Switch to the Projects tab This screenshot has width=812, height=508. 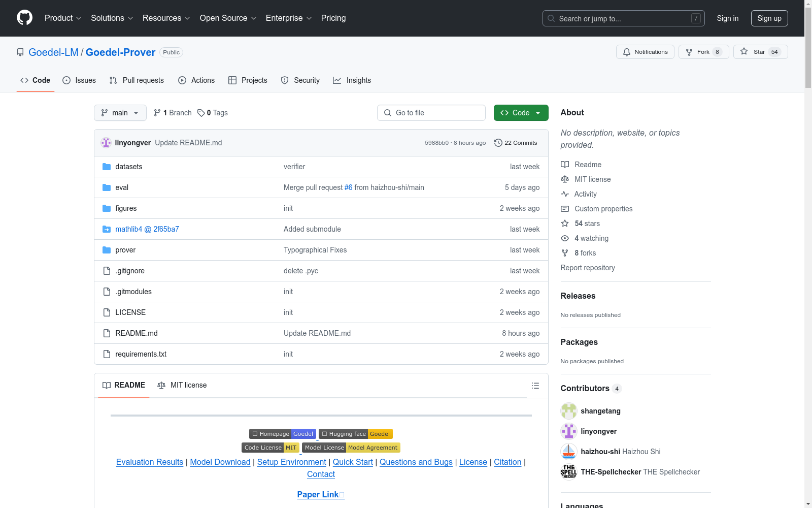coord(248,80)
